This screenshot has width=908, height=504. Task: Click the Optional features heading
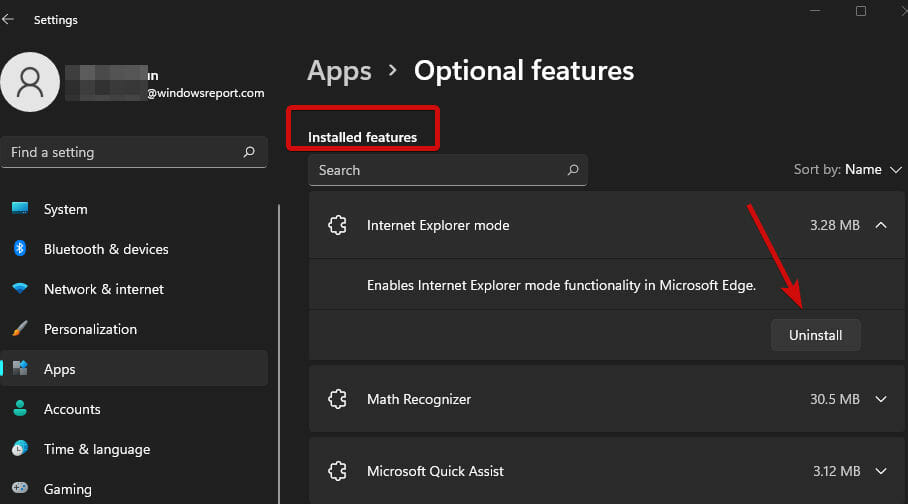tap(523, 71)
